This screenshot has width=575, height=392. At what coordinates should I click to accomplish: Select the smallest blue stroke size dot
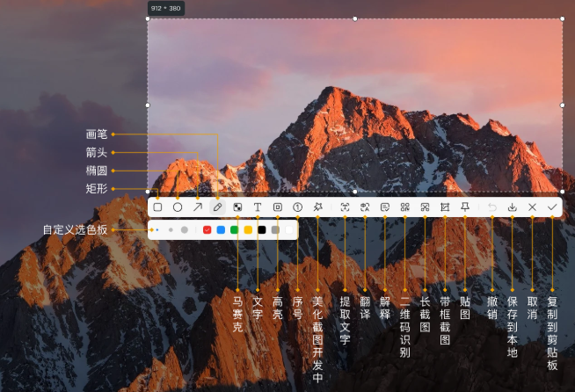click(x=157, y=230)
